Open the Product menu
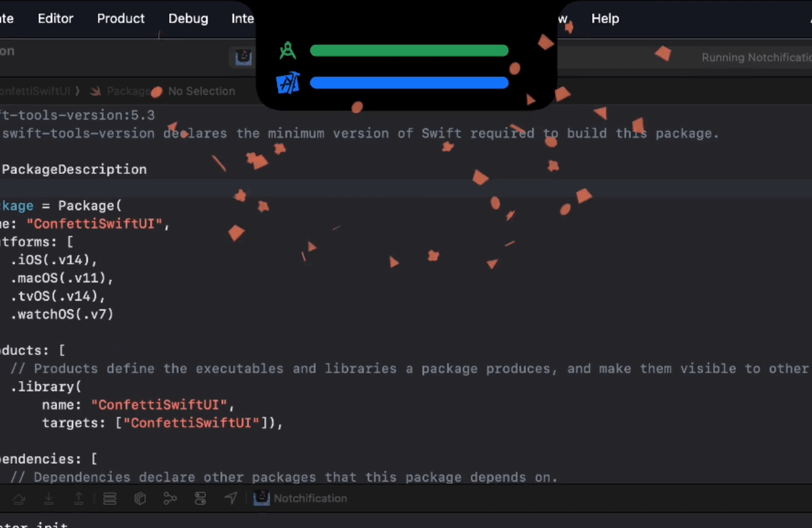This screenshot has height=528, width=812. click(x=121, y=19)
